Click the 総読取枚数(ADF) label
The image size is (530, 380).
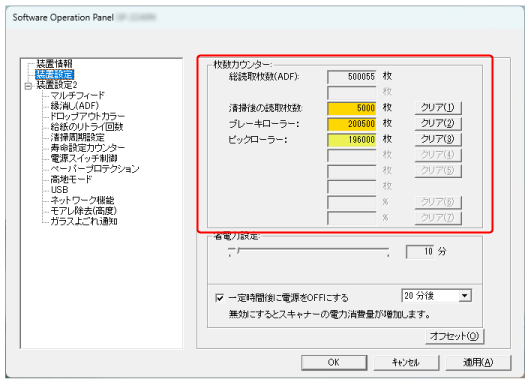click(264, 77)
